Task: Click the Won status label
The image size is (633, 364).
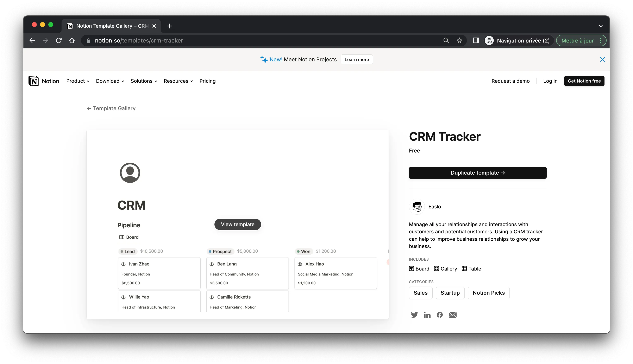Action: [304, 251]
